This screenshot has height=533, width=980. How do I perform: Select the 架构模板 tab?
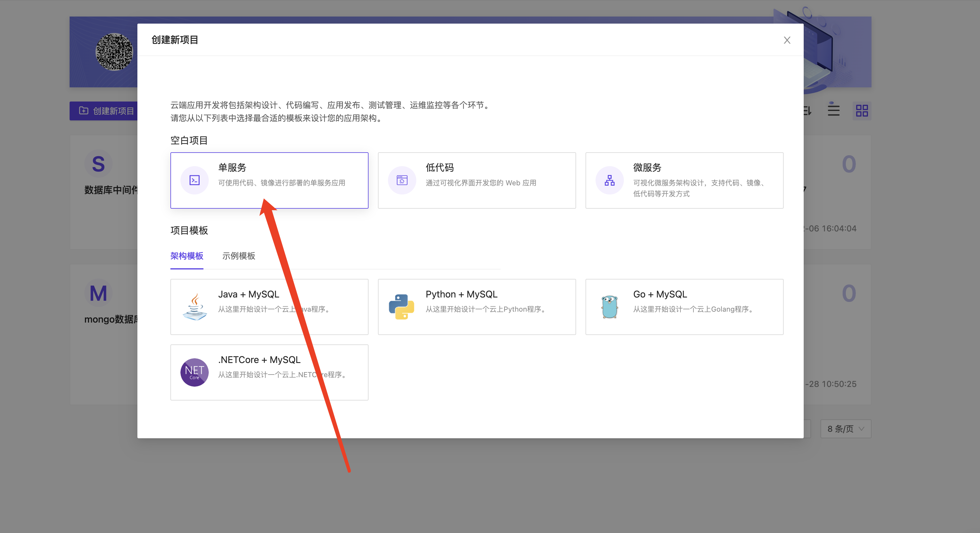click(x=186, y=256)
